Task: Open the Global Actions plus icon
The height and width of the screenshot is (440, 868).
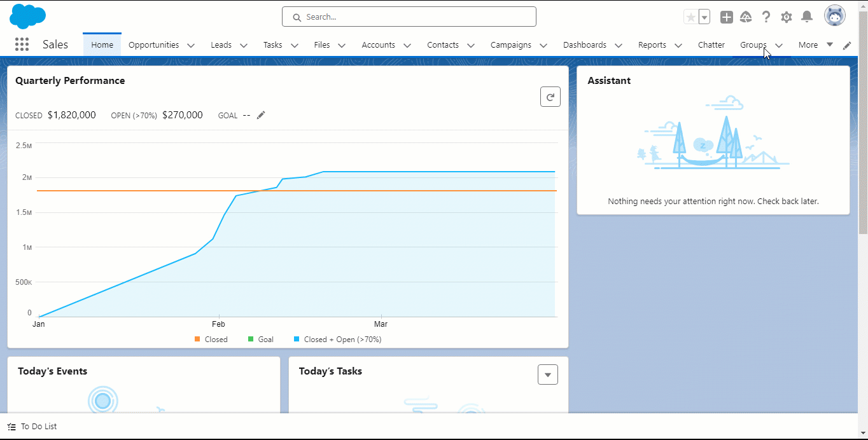Action: (x=727, y=17)
